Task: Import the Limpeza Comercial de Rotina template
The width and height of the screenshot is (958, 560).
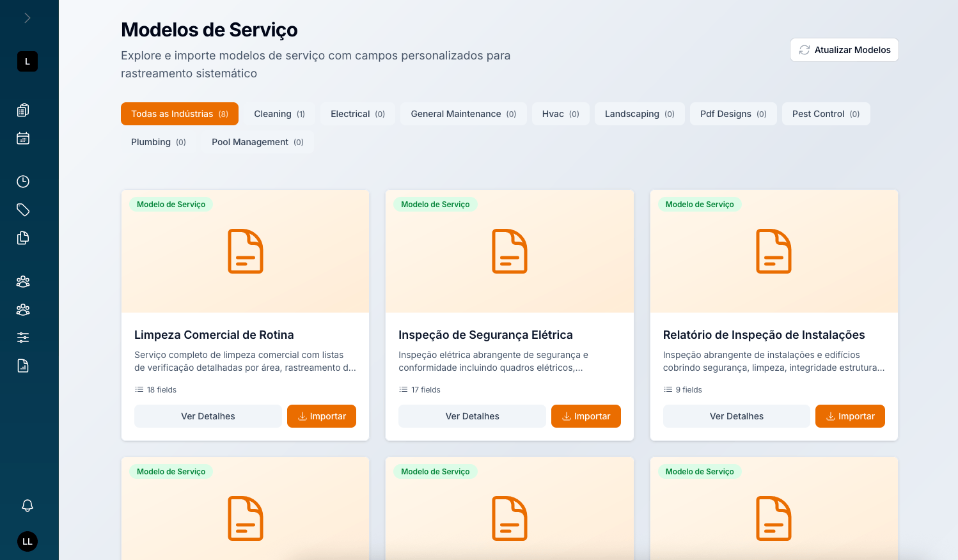Action: [322, 416]
